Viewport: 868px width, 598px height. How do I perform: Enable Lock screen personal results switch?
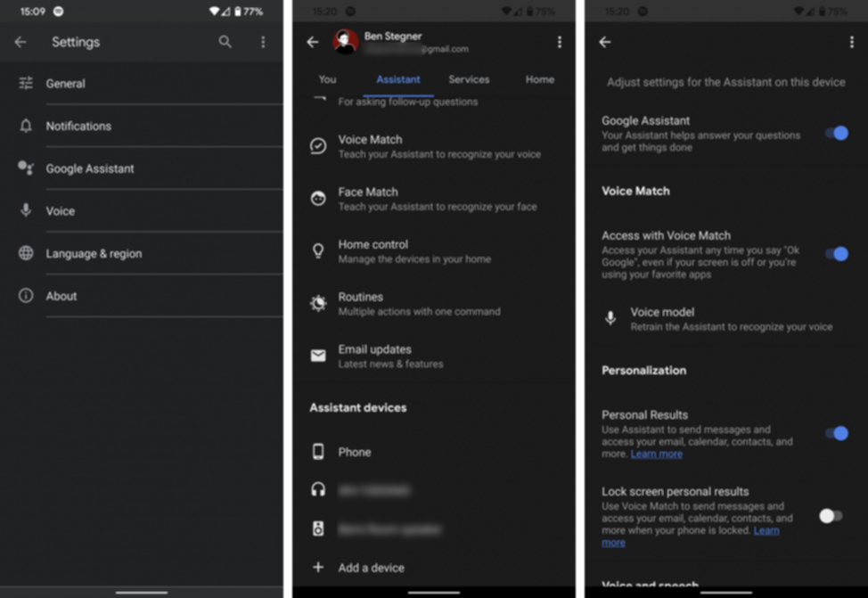pos(831,516)
